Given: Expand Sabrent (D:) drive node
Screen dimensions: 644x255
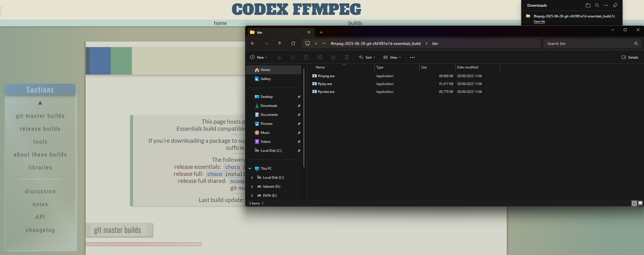Looking at the screenshot, I should click(x=252, y=187).
